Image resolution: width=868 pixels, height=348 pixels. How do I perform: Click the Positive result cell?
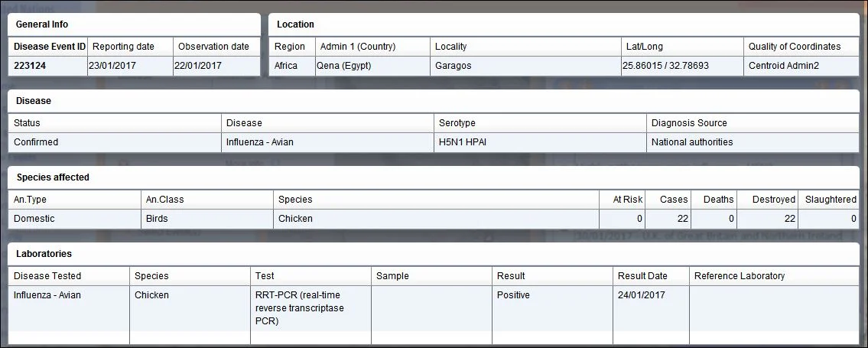[552, 308]
